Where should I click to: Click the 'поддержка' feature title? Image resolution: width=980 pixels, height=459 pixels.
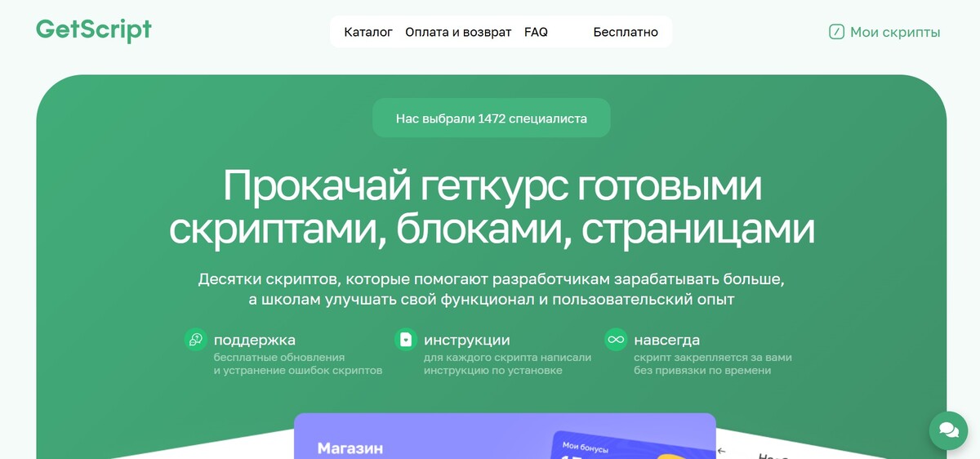coord(255,340)
